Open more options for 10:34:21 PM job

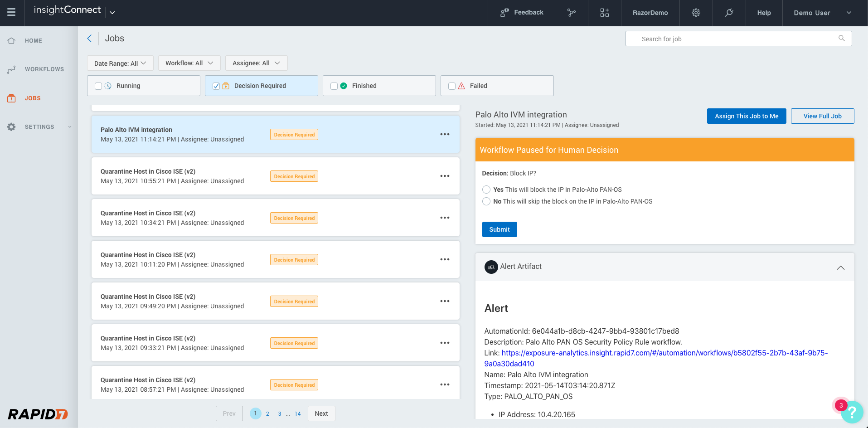point(445,218)
